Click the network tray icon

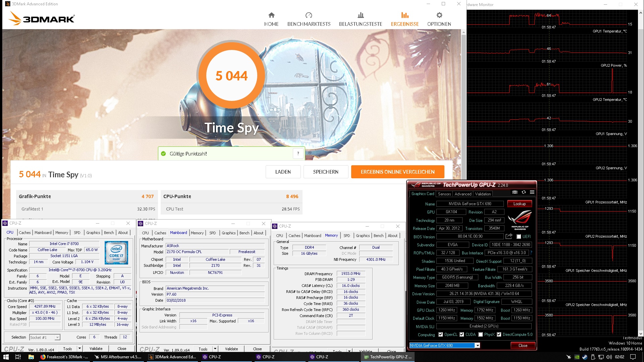pyautogui.click(x=601, y=357)
